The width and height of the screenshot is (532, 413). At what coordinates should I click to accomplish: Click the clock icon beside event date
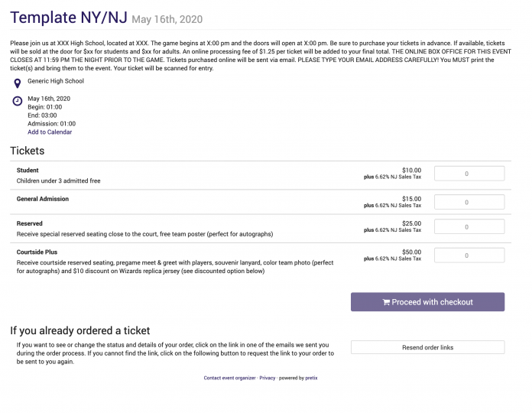[x=17, y=101]
